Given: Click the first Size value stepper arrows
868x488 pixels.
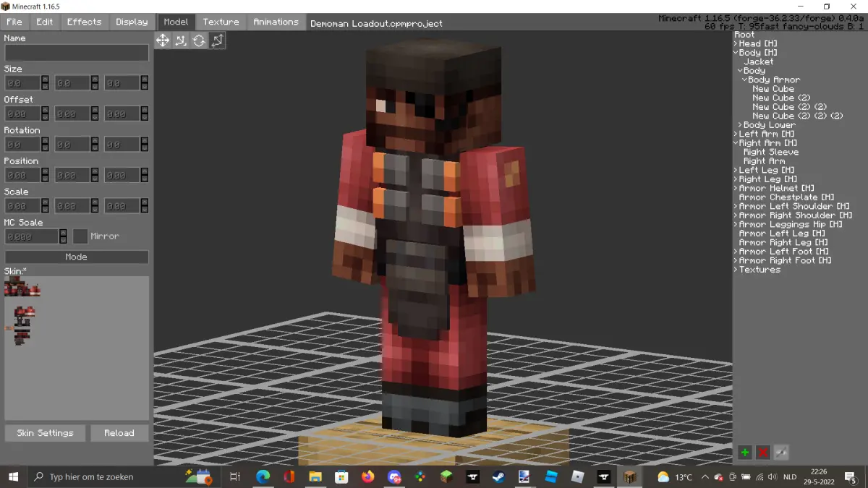Looking at the screenshot, I should (45, 83).
